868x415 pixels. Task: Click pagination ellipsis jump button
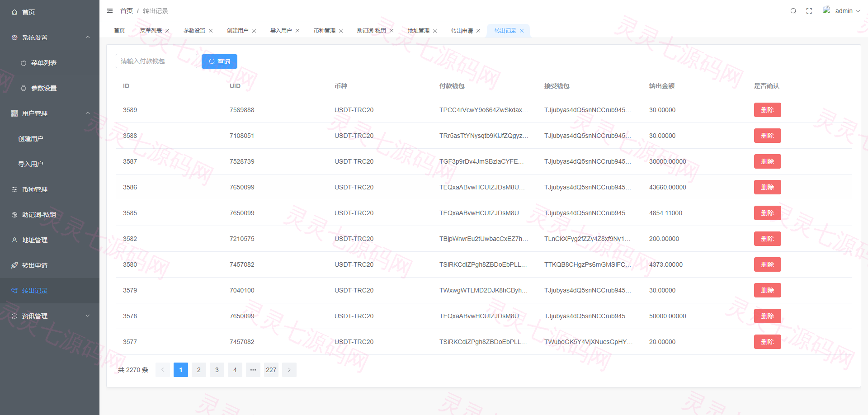pyautogui.click(x=253, y=370)
